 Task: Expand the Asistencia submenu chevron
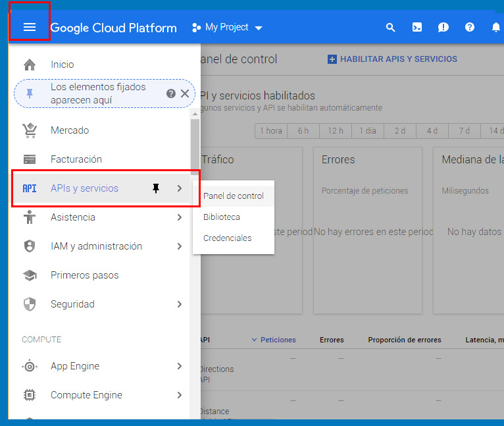180,217
